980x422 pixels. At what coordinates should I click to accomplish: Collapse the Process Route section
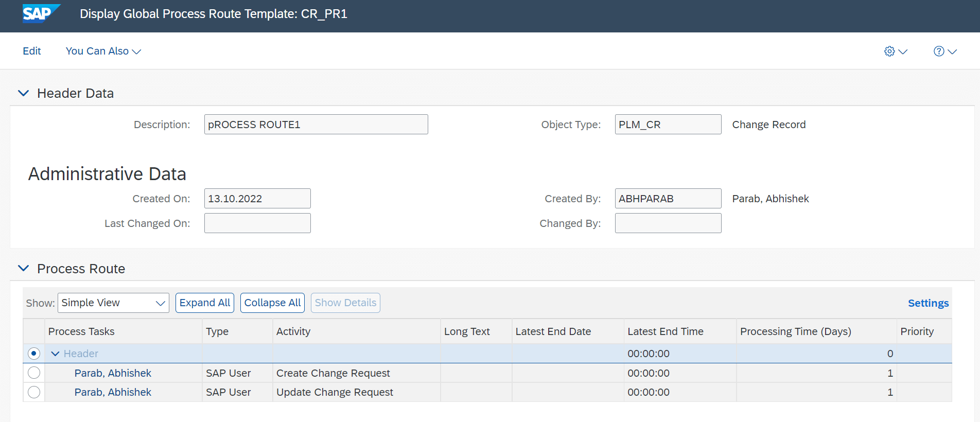click(x=23, y=268)
